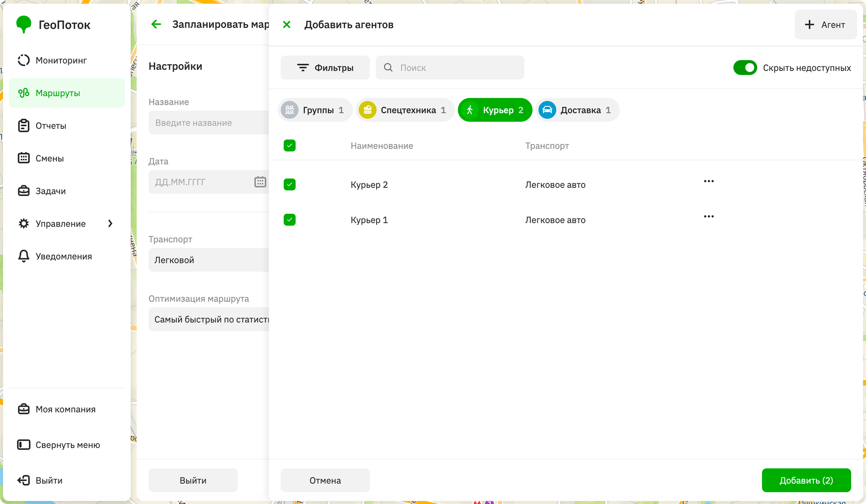Click the Курьер 1 row name
Image resolution: width=866 pixels, height=504 pixels.
click(369, 220)
